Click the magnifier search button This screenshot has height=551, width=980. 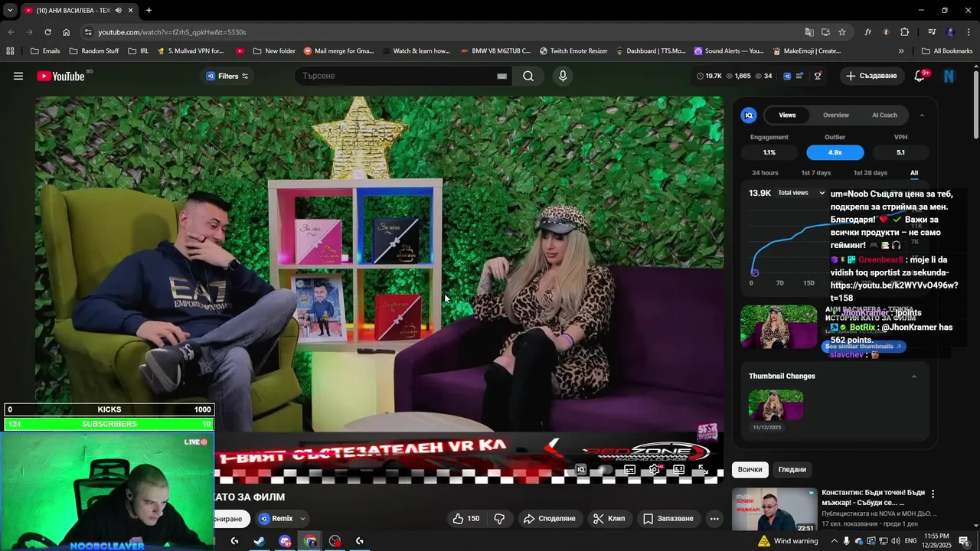point(528,76)
